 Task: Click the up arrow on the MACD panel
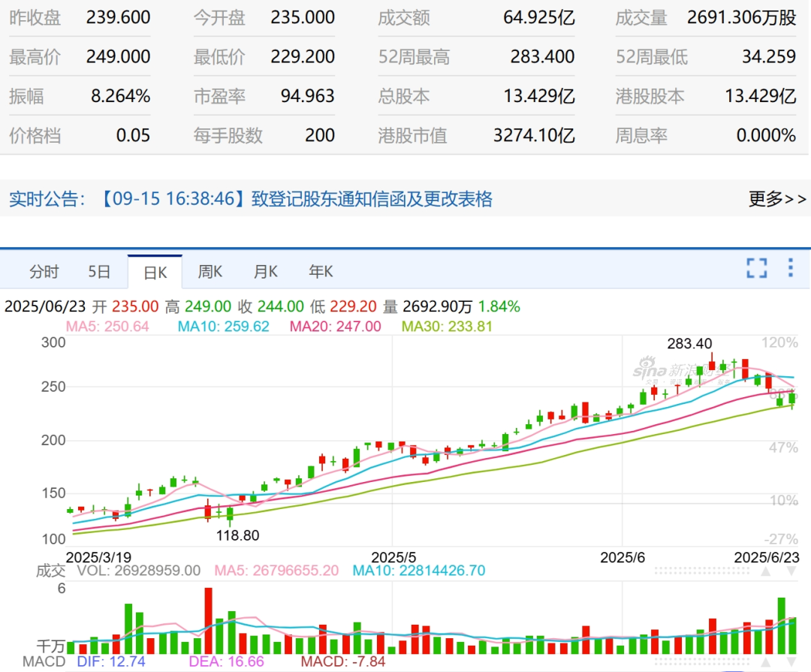tap(766, 662)
